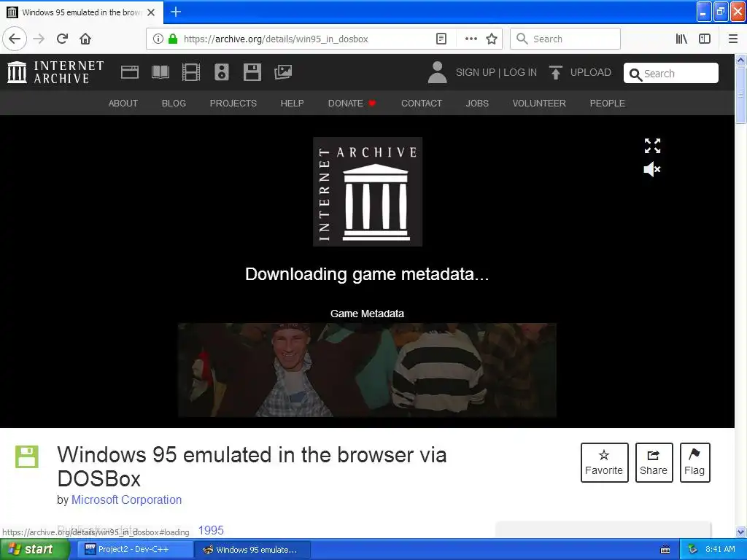Open the CONTACT menu item
747x560 pixels.
422,104
